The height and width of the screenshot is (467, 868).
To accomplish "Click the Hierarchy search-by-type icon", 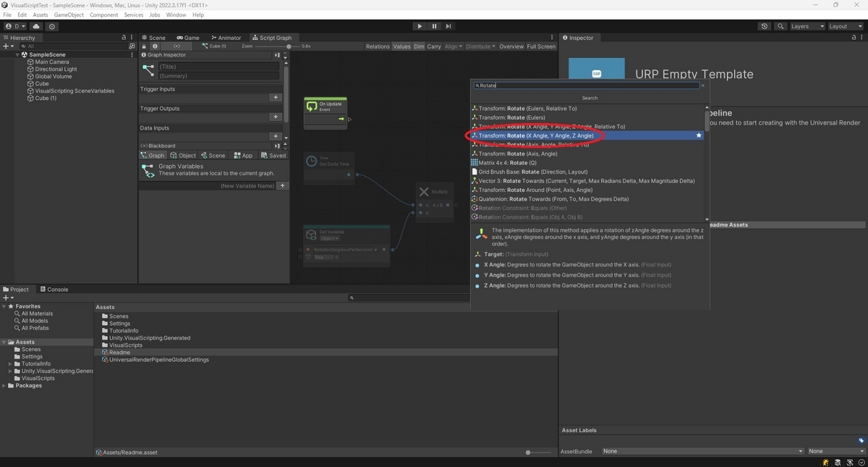I will [132, 46].
